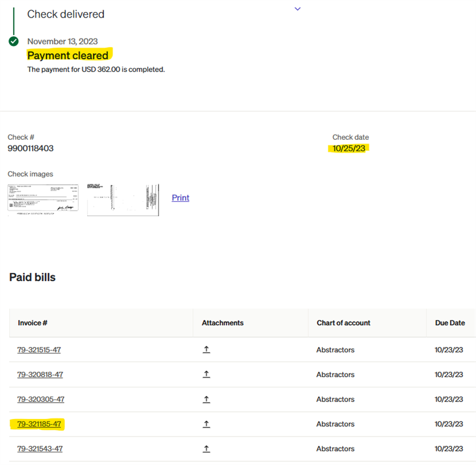Select check number 9900118403 text
Viewport: 476px width, 465px height.
point(31,148)
